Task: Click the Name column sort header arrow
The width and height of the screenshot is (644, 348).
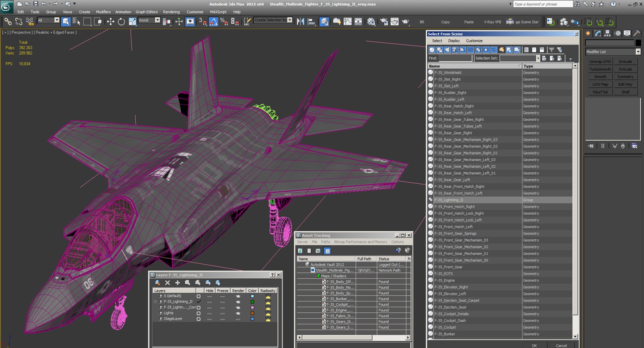Action: (x=520, y=66)
